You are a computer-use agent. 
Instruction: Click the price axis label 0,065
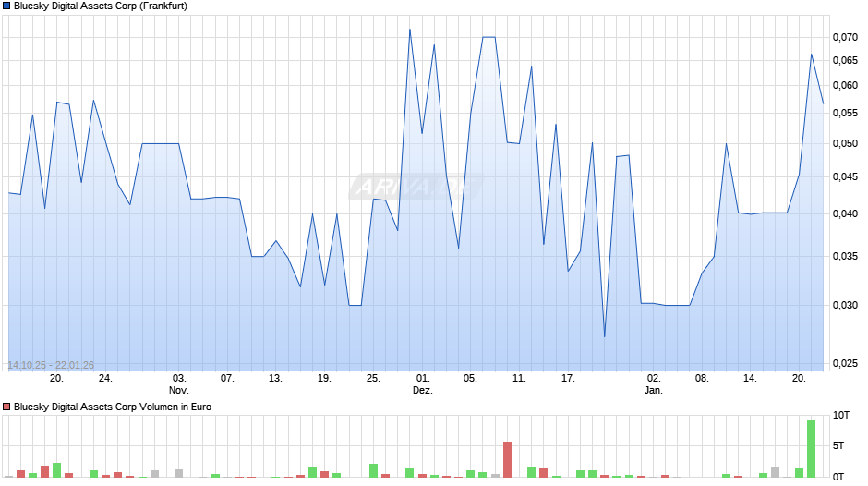pyautogui.click(x=845, y=60)
